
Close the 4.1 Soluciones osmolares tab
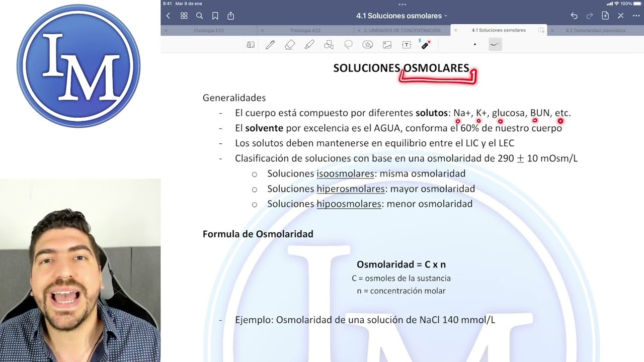click(456, 30)
